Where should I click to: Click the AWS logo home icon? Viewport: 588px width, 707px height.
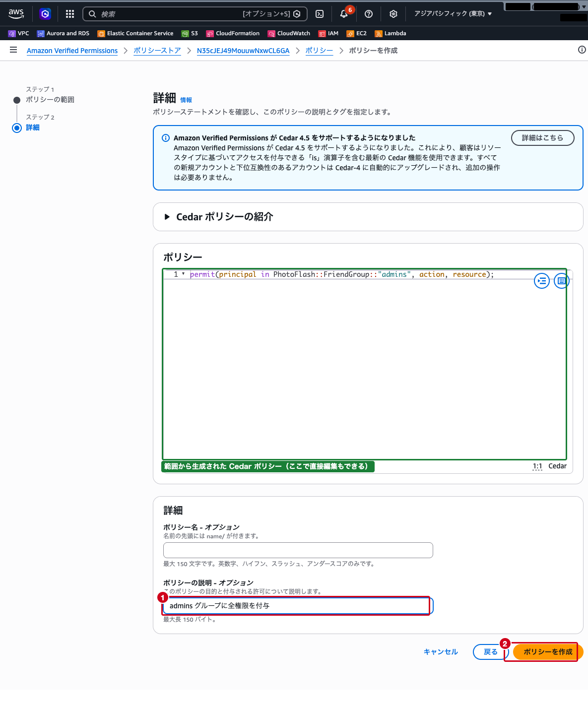point(16,13)
